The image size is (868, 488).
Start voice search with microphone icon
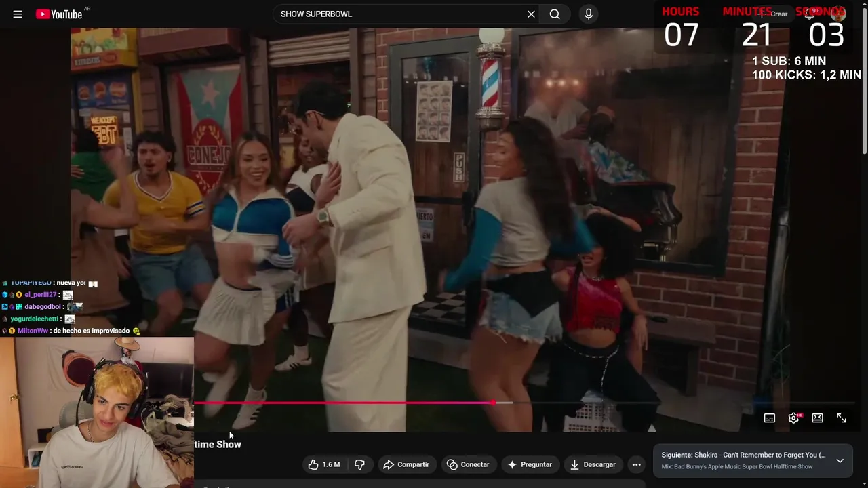[589, 14]
